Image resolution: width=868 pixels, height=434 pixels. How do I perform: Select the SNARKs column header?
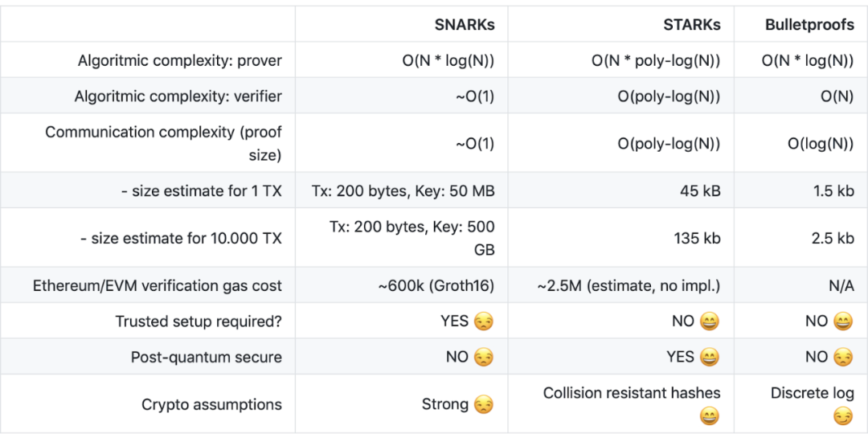[465, 25]
